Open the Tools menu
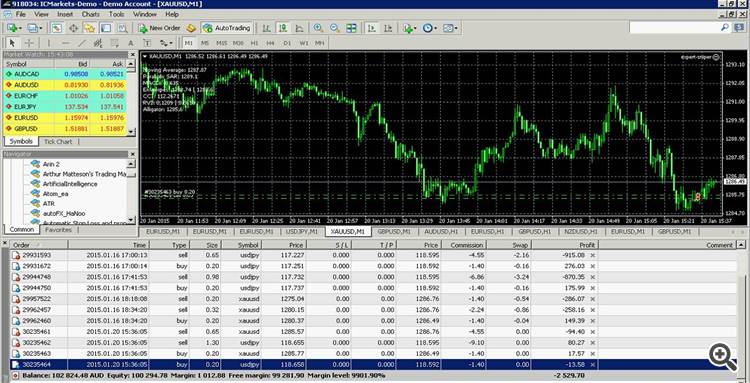 (116, 15)
